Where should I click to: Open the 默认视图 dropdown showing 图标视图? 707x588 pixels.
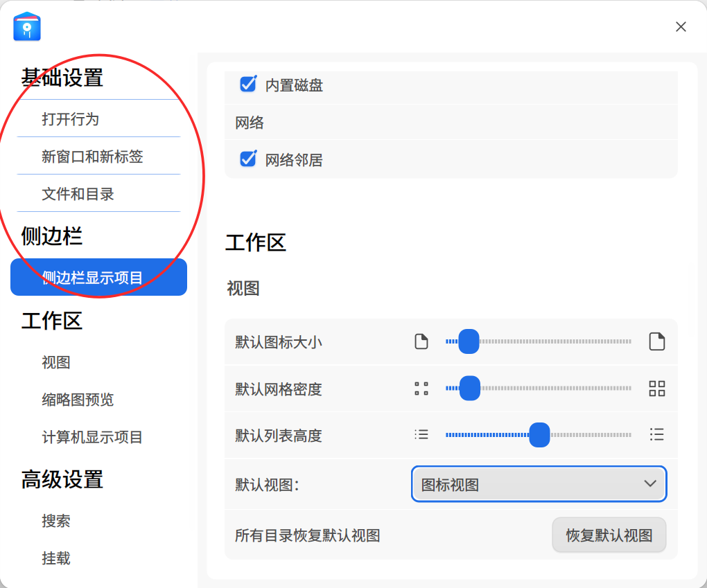click(539, 484)
